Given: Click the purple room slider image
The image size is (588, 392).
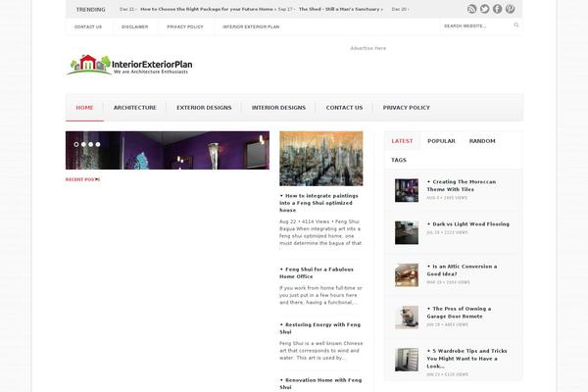Looking at the screenshot, I should tap(168, 150).
